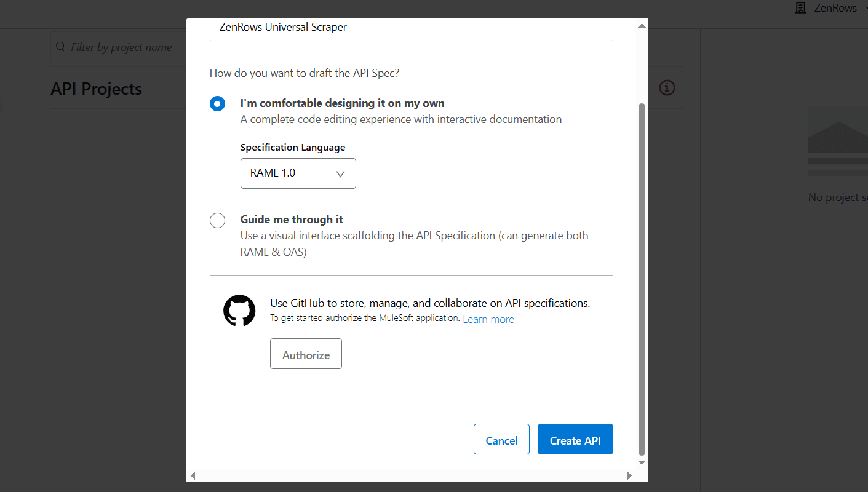The width and height of the screenshot is (868, 492).
Task: Click the Authorize GitHub button
Action: pyautogui.click(x=306, y=354)
